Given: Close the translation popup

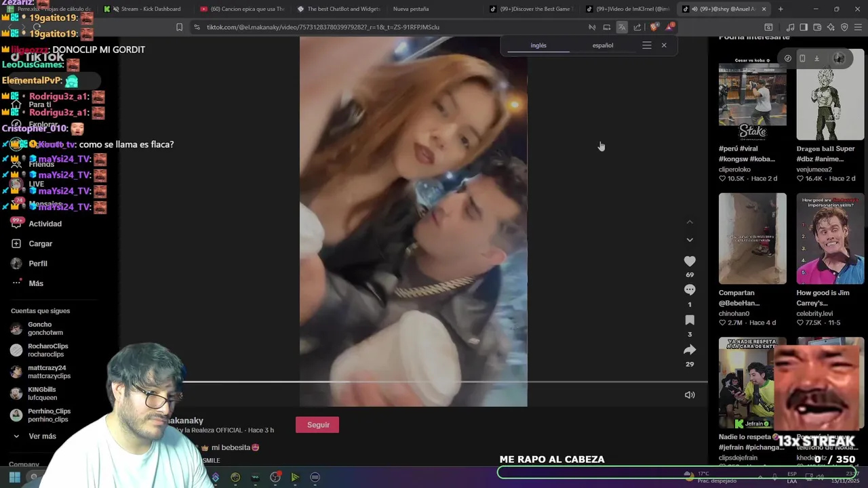Looking at the screenshot, I should [x=664, y=45].
